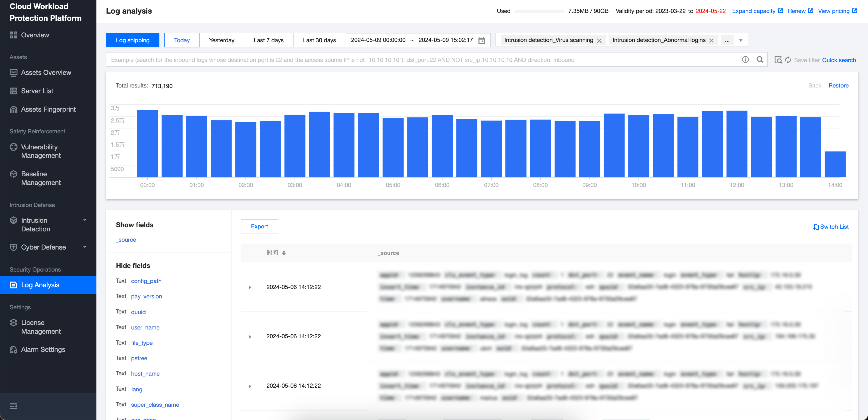Viewport: 868px width, 420px height.
Task: Click the refresh icon near Save filter
Action: pyautogui.click(x=788, y=60)
